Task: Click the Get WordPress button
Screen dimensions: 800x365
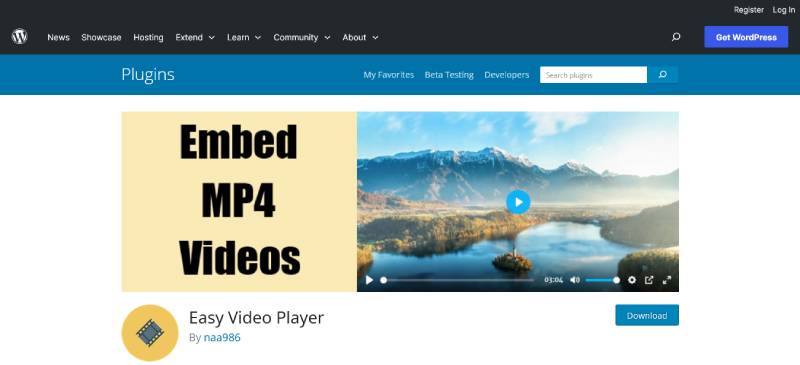Action: click(x=746, y=37)
